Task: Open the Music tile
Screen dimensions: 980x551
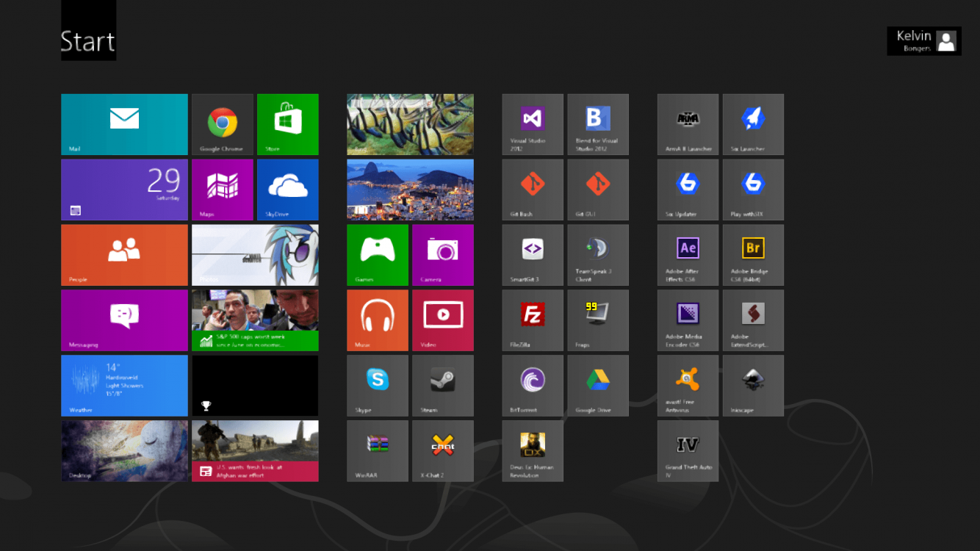Action: (x=377, y=320)
